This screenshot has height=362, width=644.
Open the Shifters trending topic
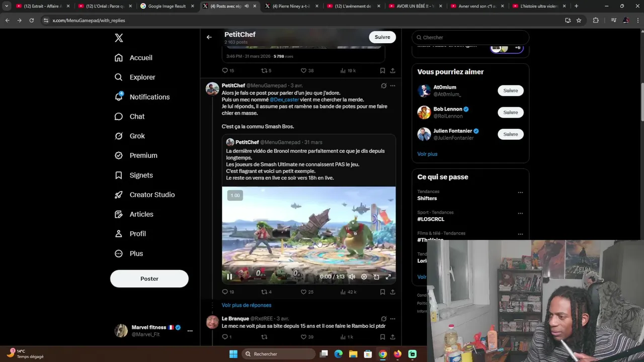[x=427, y=199]
